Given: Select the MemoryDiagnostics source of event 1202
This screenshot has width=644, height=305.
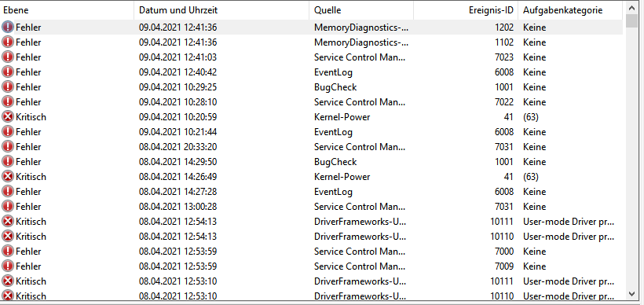Looking at the screenshot, I should pyautogui.click(x=361, y=28).
